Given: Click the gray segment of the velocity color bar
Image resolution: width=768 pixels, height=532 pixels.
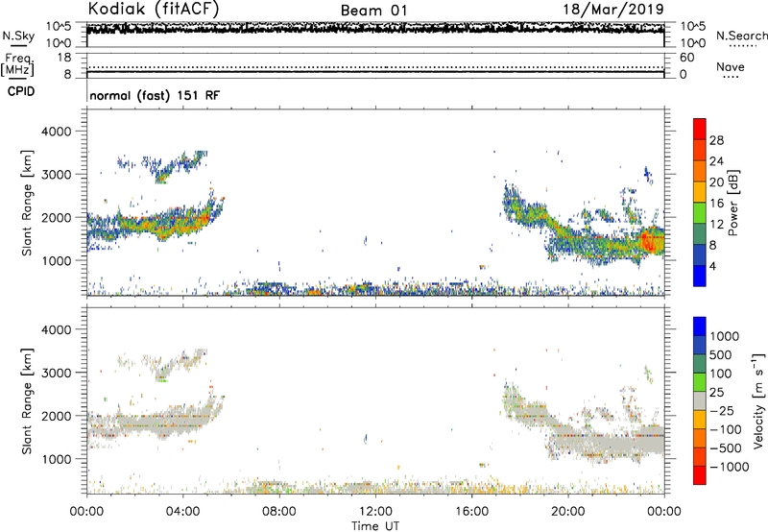Looking at the screenshot, I should (x=700, y=400).
